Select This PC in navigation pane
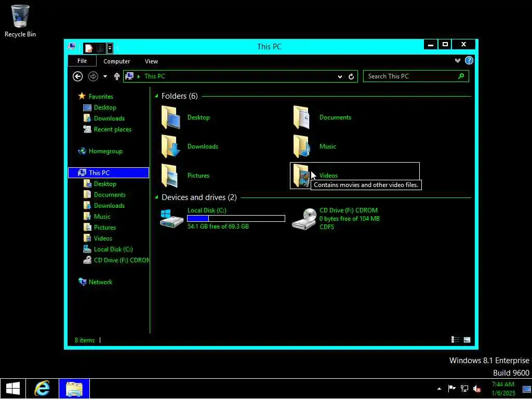 point(109,172)
